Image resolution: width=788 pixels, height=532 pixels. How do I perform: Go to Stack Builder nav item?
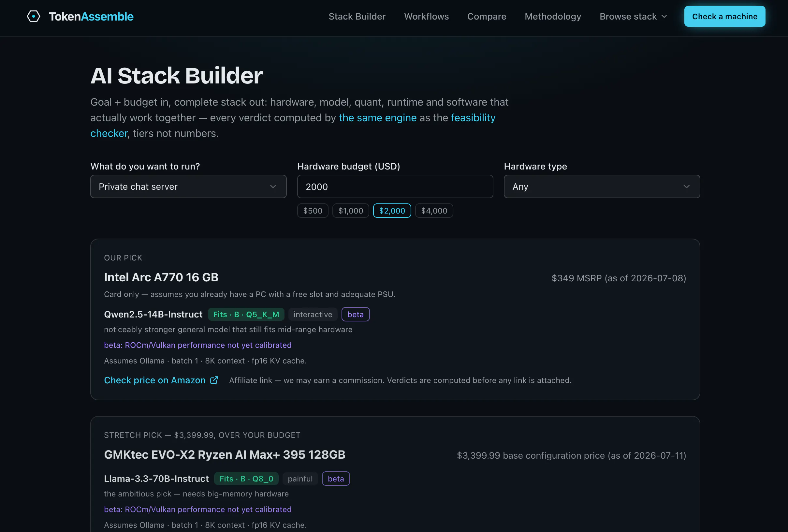point(357,16)
